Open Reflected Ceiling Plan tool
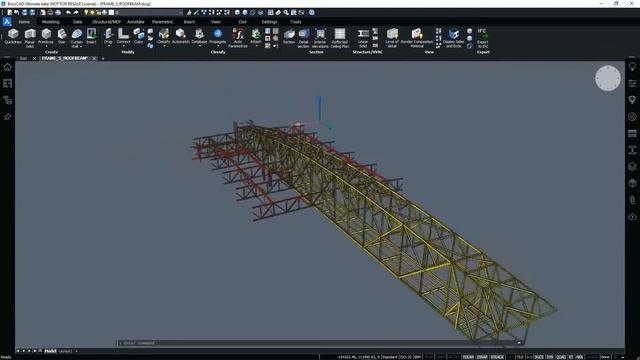 coord(340,38)
